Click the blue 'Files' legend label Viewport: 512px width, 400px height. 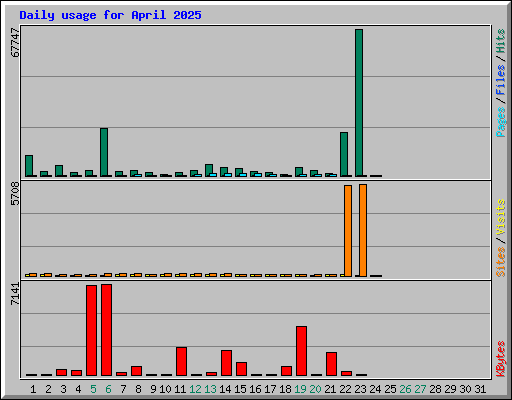tap(500, 80)
